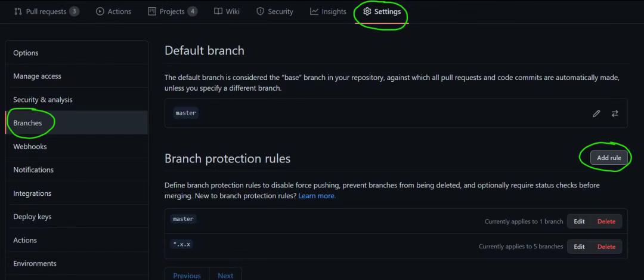The height and width of the screenshot is (280, 644).
Task: Click the Settings gear icon
Action: point(367,11)
